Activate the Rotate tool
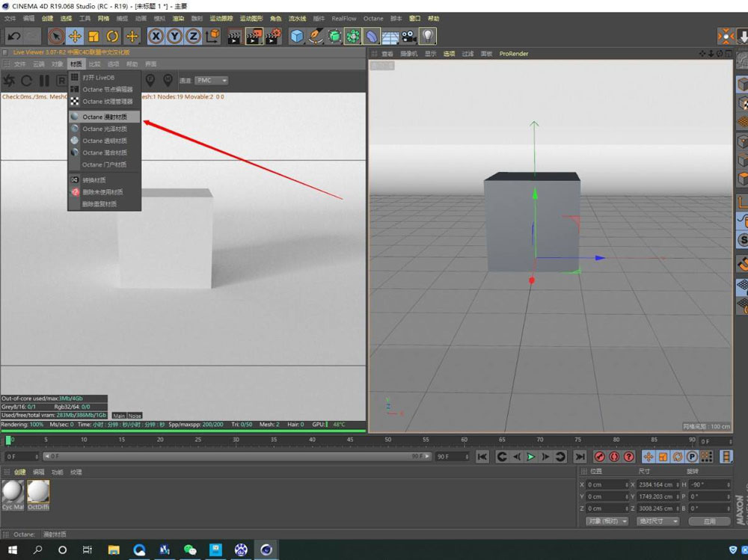The image size is (748, 560). point(113,36)
